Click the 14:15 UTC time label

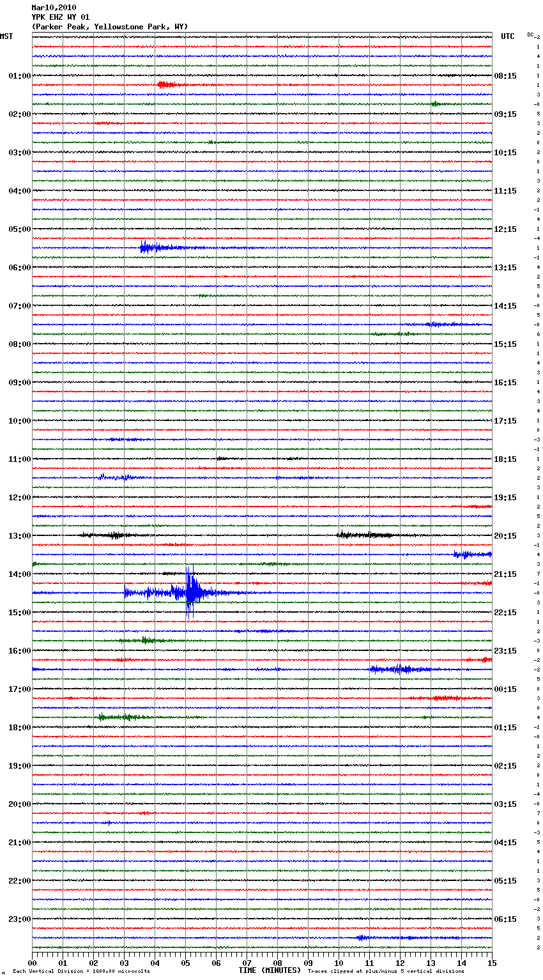(505, 306)
